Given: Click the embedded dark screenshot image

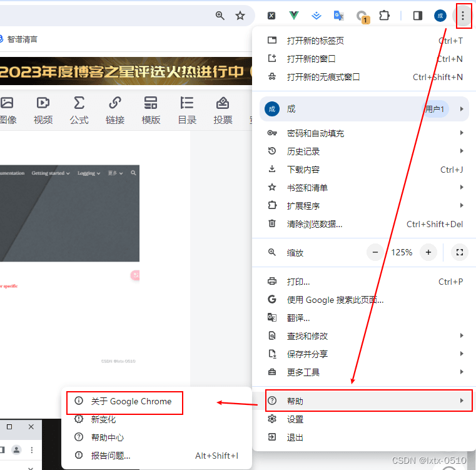Looking at the screenshot, I should pyautogui.click(x=69, y=213).
